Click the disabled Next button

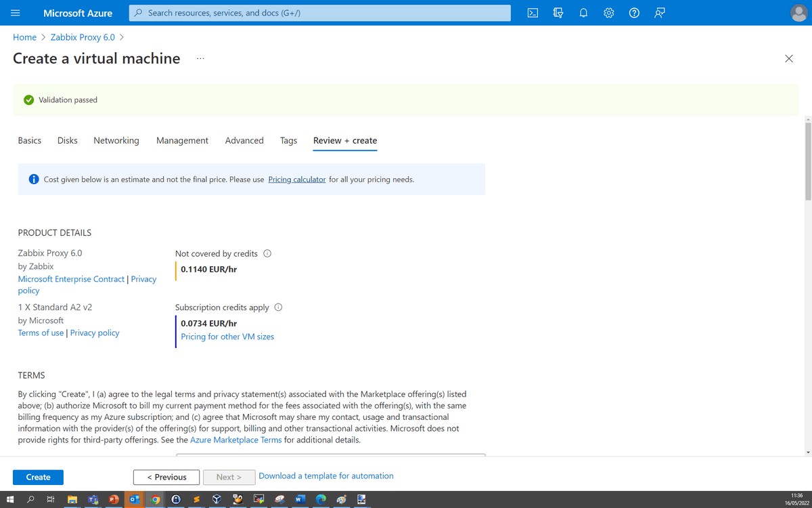[x=229, y=477]
